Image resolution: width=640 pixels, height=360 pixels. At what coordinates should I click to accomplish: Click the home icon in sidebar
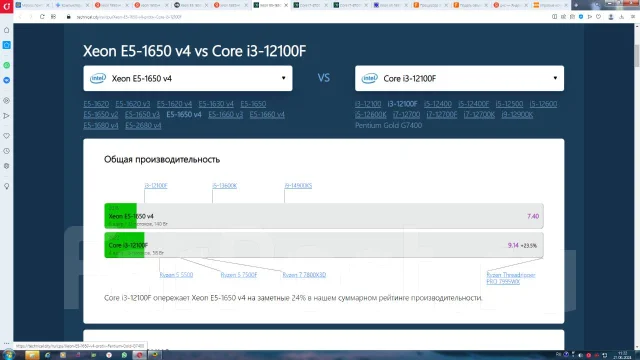pos(7,30)
